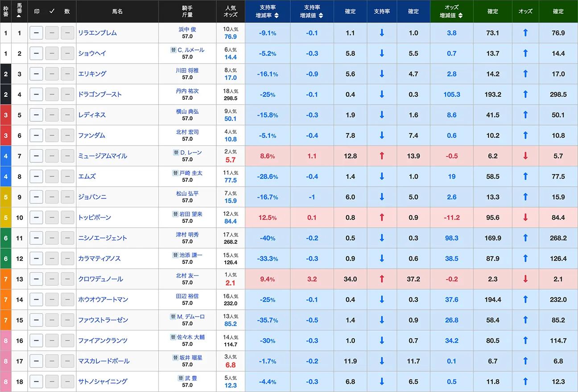This screenshot has height=392, width=578.
Task: Open horse page for リラエンブレム
Action: [98, 33]
